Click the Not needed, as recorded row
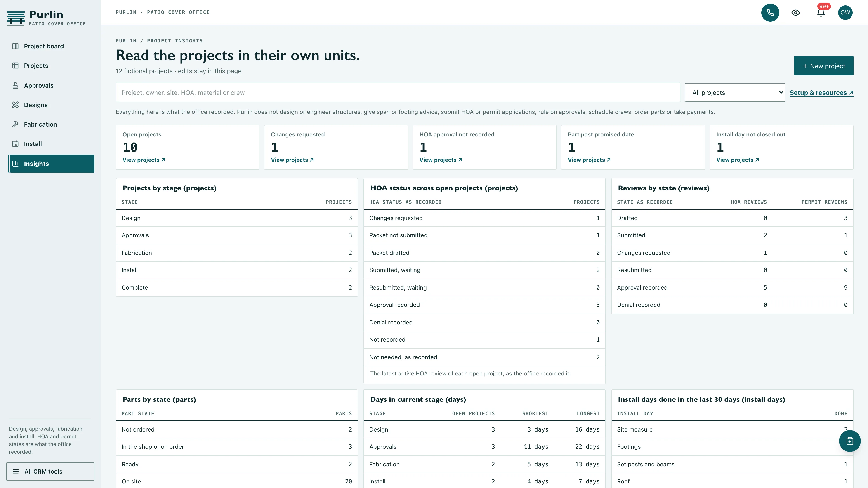 (x=485, y=357)
